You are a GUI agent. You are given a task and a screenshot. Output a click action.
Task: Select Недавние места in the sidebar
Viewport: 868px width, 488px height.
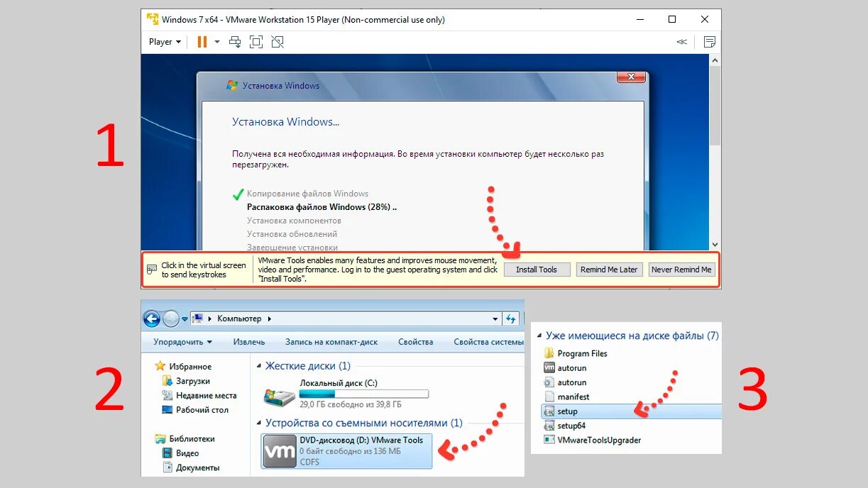pyautogui.click(x=207, y=396)
